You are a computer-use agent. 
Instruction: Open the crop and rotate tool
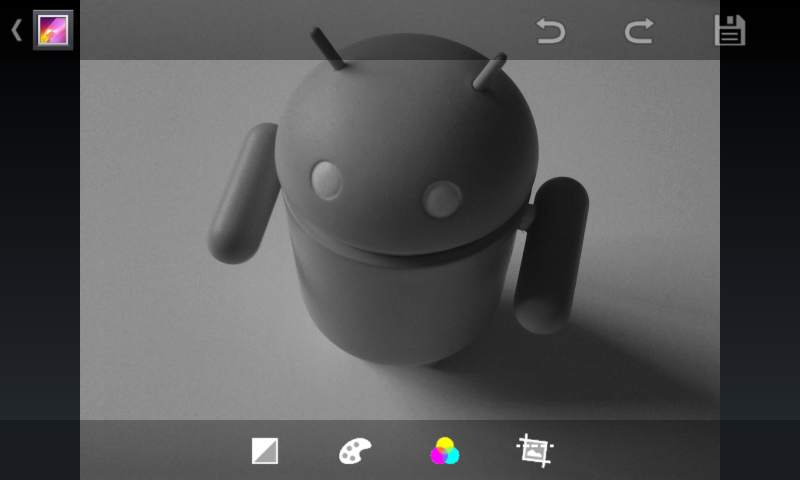point(535,450)
